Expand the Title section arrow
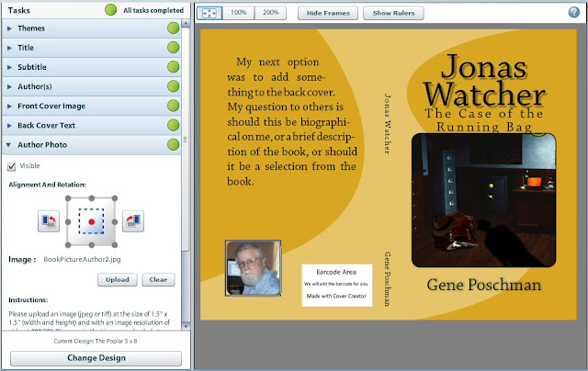The height and width of the screenshot is (371, 588). 9,48
